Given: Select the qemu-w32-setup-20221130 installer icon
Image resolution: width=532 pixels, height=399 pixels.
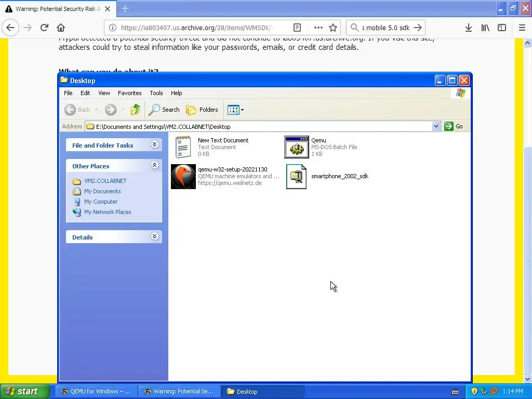Looking at the screenshot, I should click(183, 177).
